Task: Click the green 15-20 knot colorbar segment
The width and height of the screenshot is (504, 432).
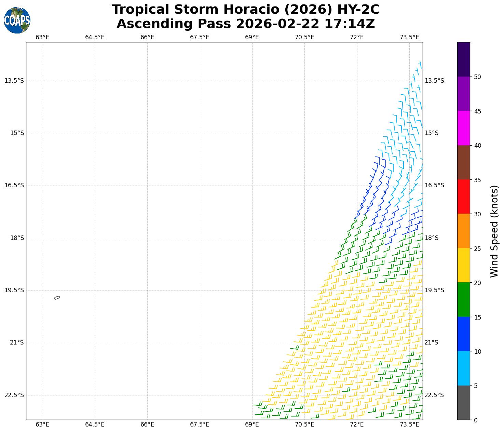Action: [464, 300]
